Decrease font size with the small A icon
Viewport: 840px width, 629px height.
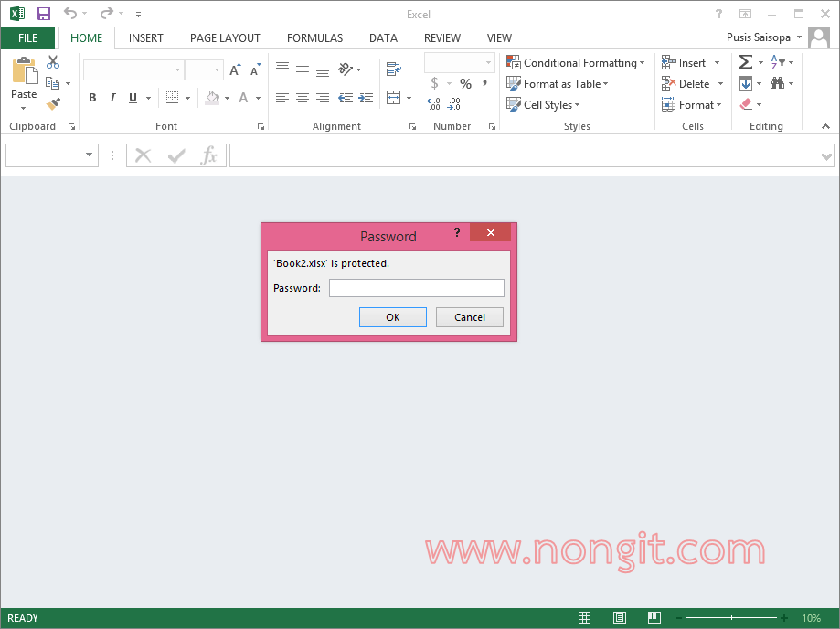256,69
